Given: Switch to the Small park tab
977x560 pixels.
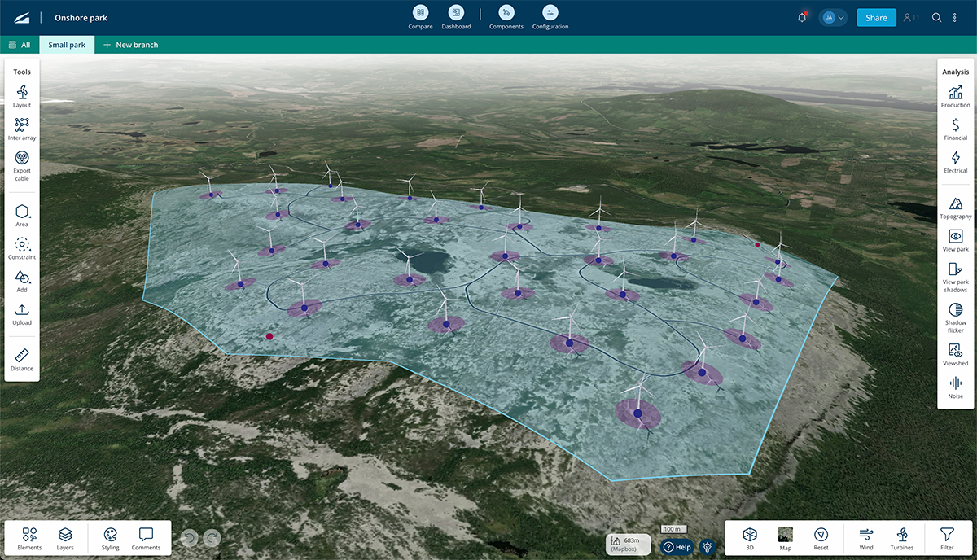Looking at the screenshot, I should [67, 45].
